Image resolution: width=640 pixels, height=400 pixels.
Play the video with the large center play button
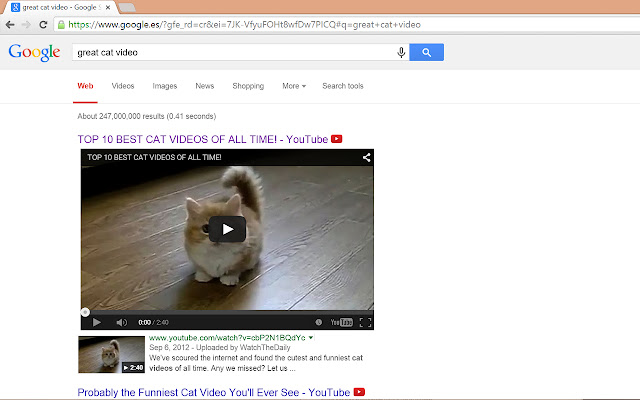click(x=227, y=229)
